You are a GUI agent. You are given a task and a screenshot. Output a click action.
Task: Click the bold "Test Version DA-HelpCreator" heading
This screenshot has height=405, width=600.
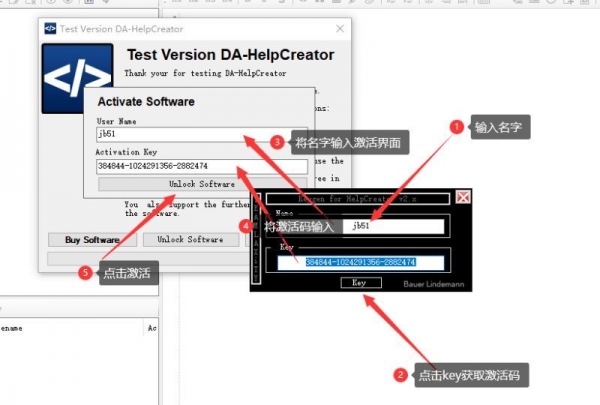coord(231,55)
